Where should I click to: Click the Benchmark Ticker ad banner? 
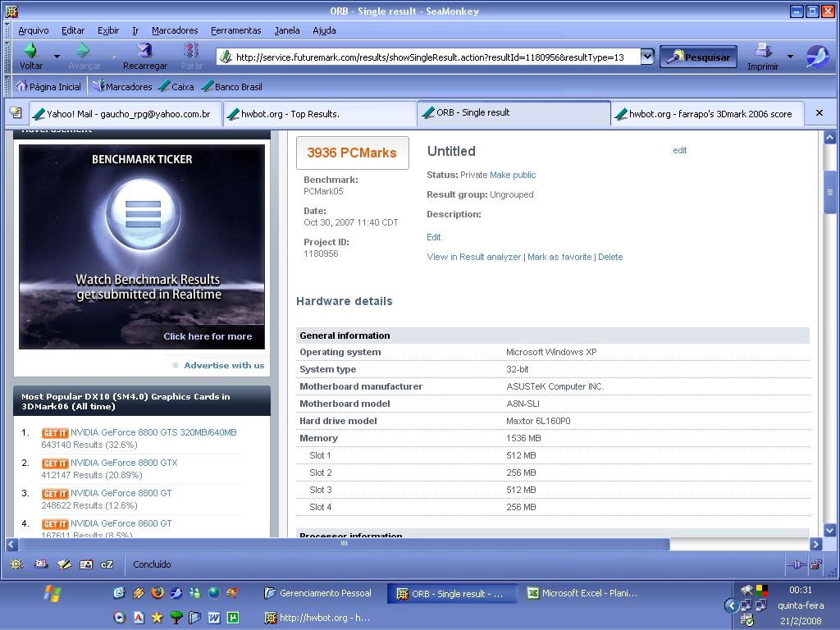(141, 246)
